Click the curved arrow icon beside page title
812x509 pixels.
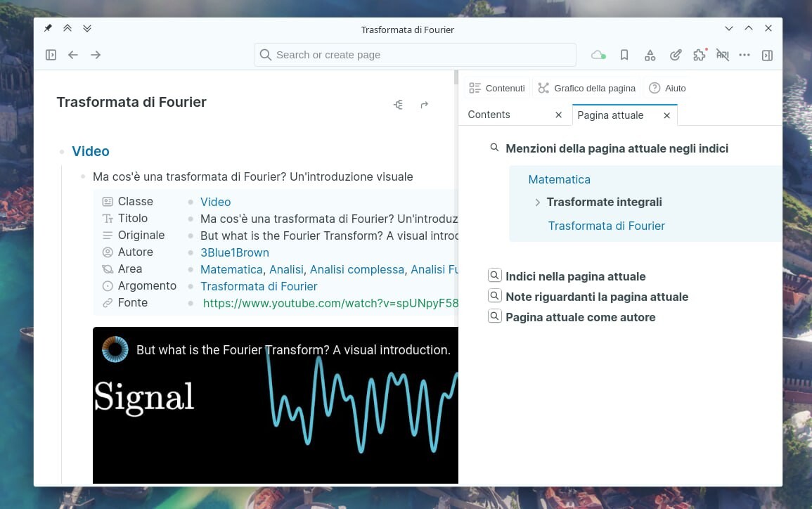tap(424, 105)
